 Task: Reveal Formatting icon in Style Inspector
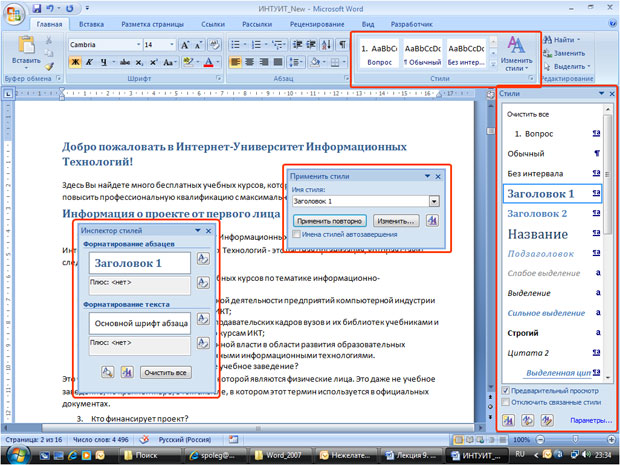pos(108,372)
